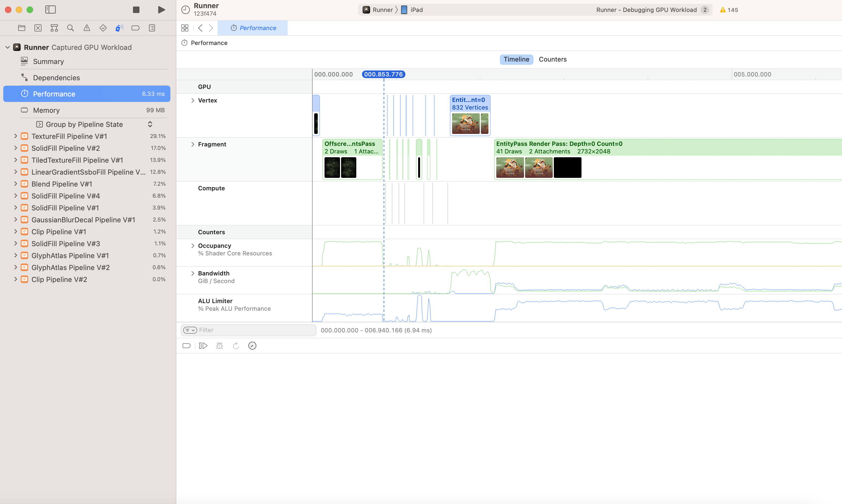Switch to the Counters view
Image resolution: width=842 pixels, height=504 pixels.
click(552, 59)
